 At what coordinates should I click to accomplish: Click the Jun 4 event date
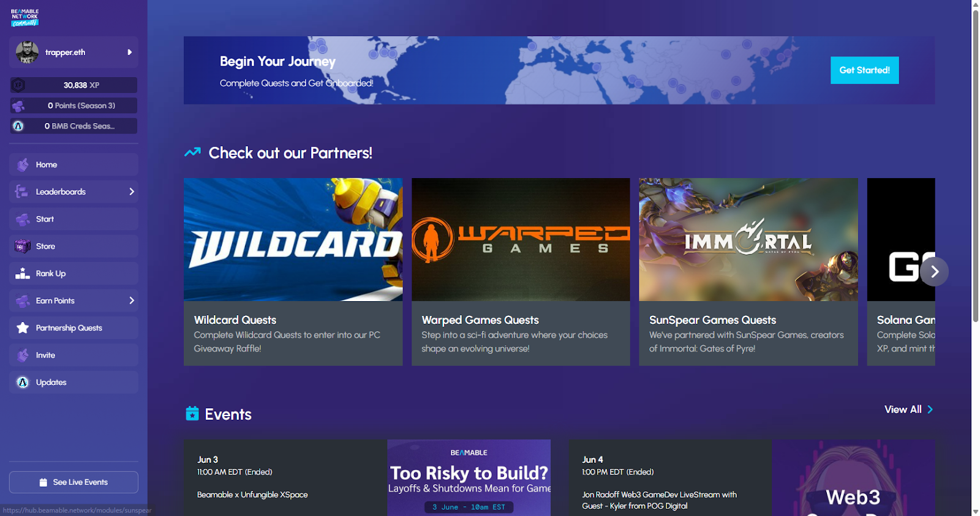pos(592,460)
